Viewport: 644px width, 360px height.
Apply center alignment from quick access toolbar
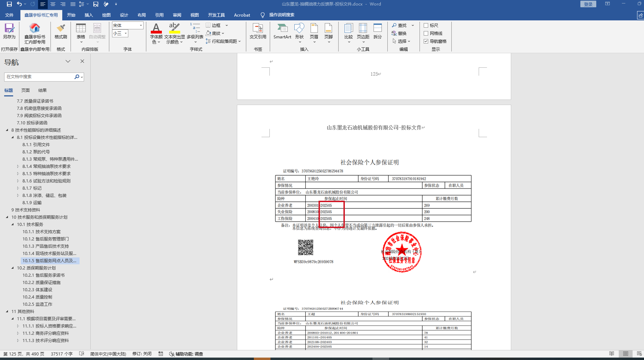point(53,4)
